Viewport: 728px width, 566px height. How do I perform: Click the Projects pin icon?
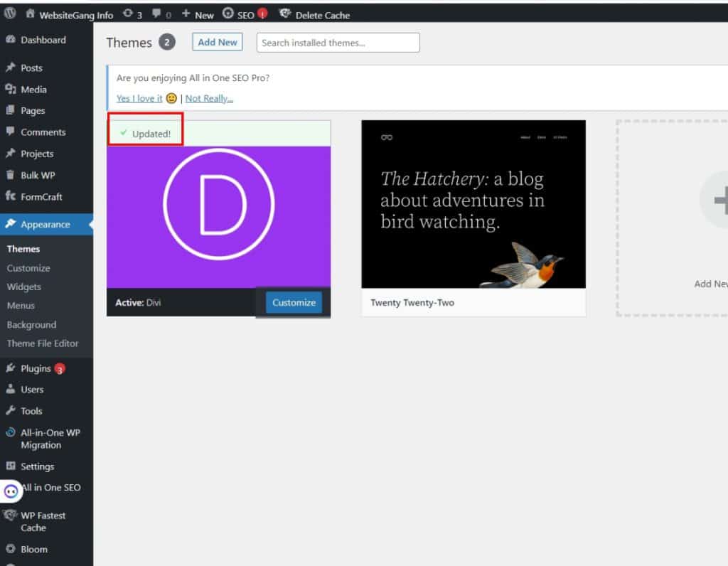pos(10,153)
